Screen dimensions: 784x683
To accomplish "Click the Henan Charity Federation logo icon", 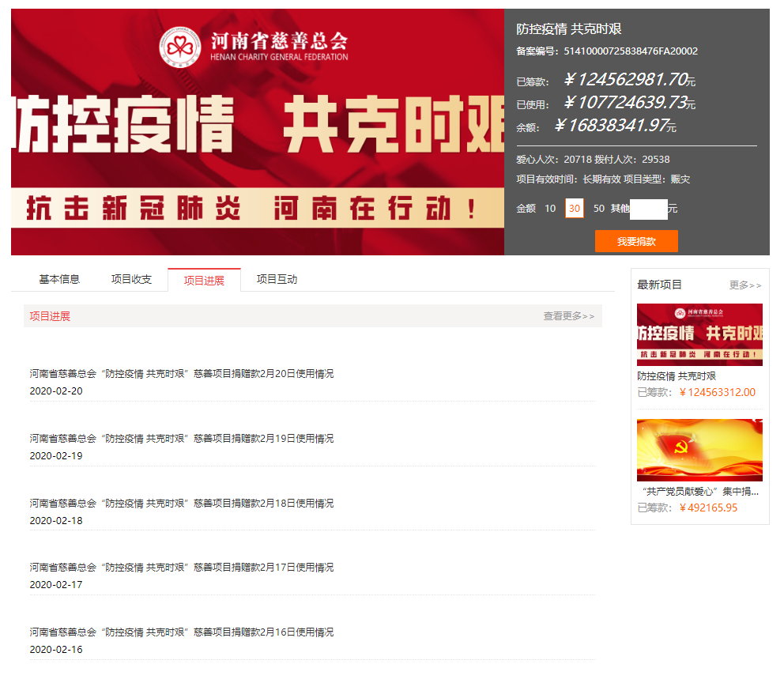I will (180, 47).
